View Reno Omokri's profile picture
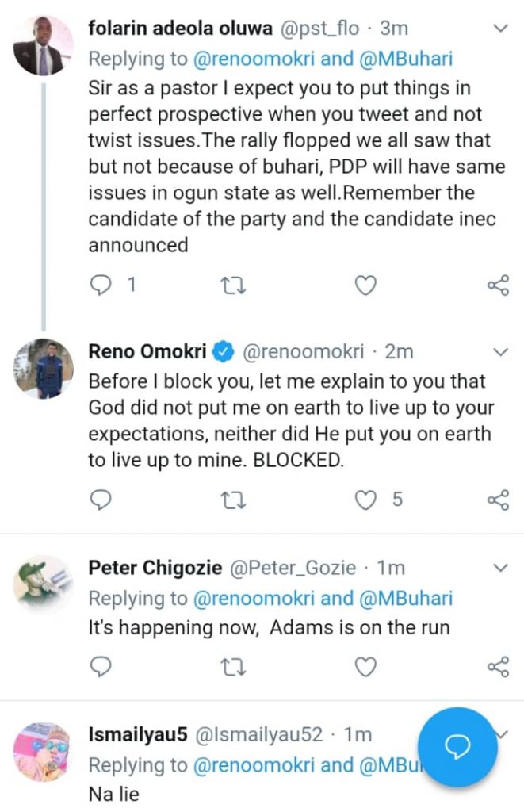The width and height of the screenshot is (524, 812). (x=43, y=368)
